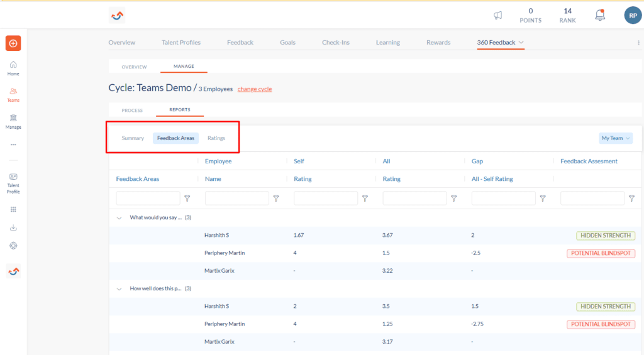This screenshot has width=644, height=355.
Task: Expand the 360 Feedback tab dropdown arrow
Action: pyautogui.click(x=521, y=42)
